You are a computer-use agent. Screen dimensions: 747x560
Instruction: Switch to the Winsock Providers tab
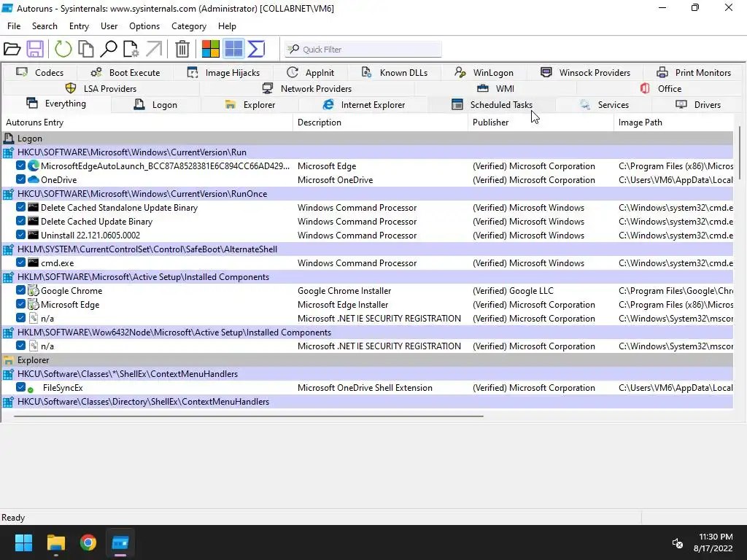pyautogui.click(x=585, y=72)
